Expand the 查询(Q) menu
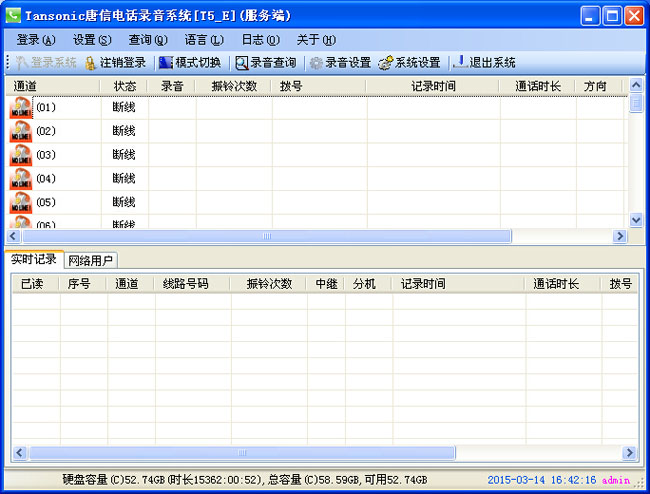This screenshot has height=494, width=650. tap(148, 40)
